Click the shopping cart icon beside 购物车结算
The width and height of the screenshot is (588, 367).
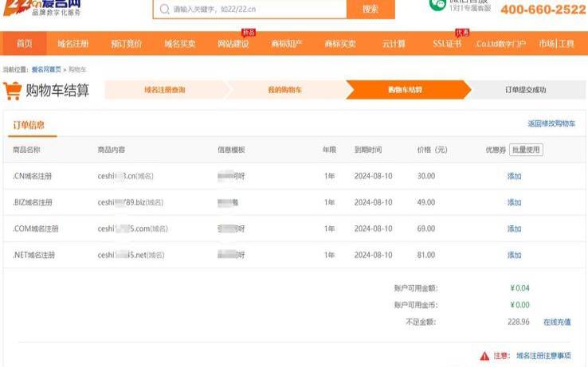click(13, 91)
